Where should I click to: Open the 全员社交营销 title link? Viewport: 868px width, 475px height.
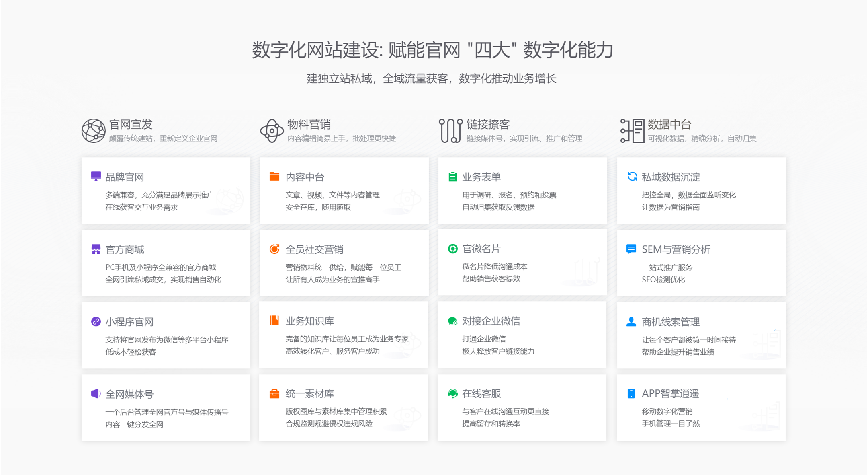click(x=314, y=249)
